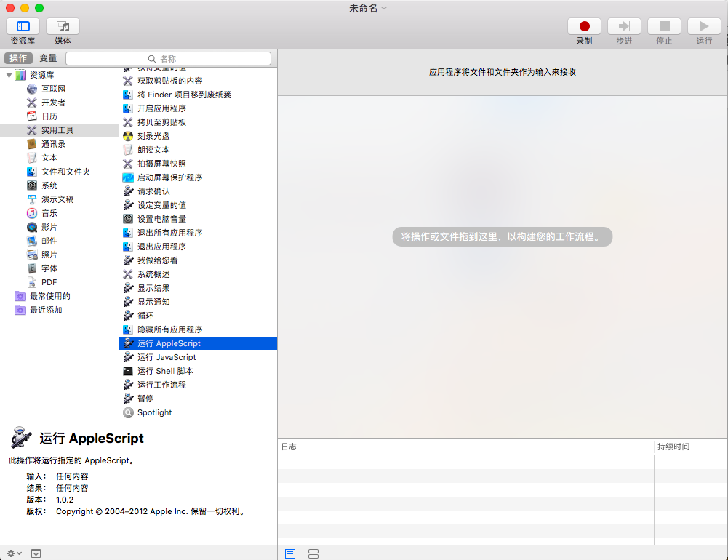
Task: Open 最近添加 smart folder
Action: click(46, 310)
